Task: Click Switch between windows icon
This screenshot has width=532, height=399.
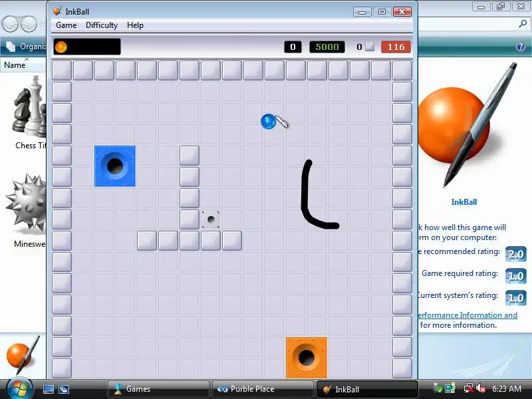Action: pos(64,389)
